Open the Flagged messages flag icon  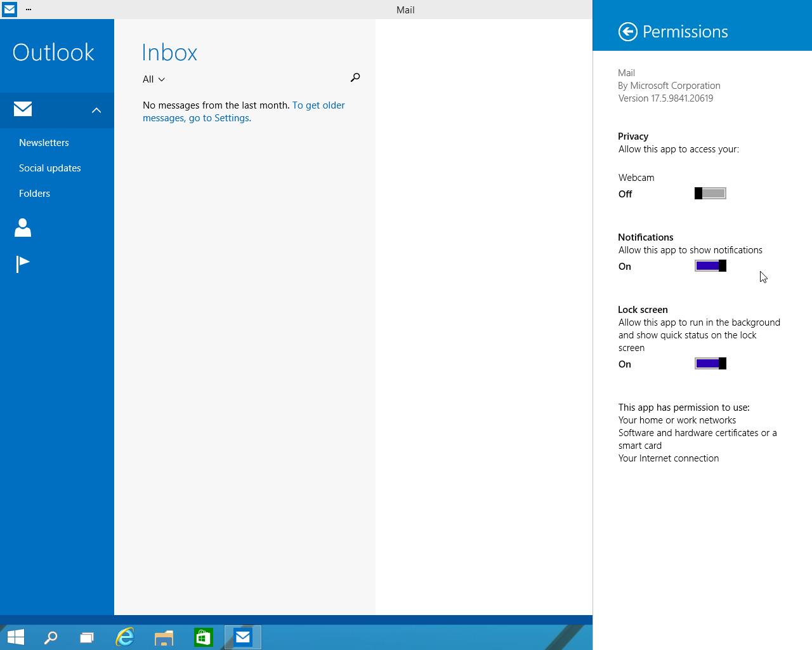[x=23, y=263]
